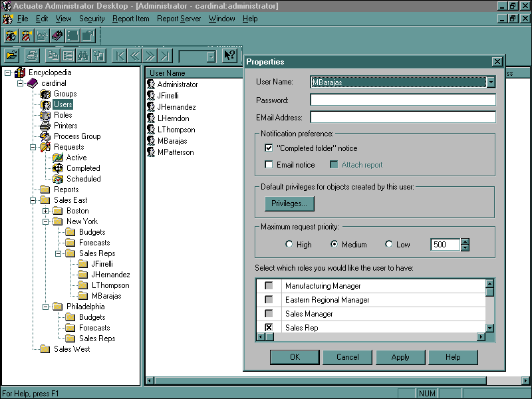Open the View menu
The image size is (532, 399).
[63, 19]
